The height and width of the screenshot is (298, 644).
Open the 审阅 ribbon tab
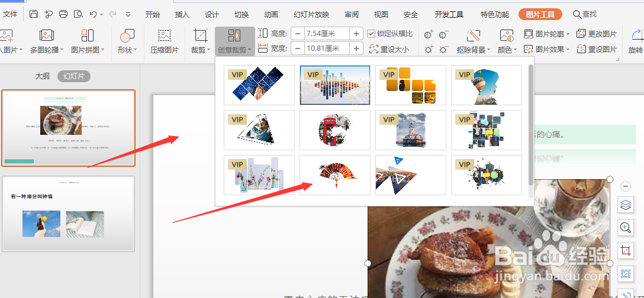(352, 14)
